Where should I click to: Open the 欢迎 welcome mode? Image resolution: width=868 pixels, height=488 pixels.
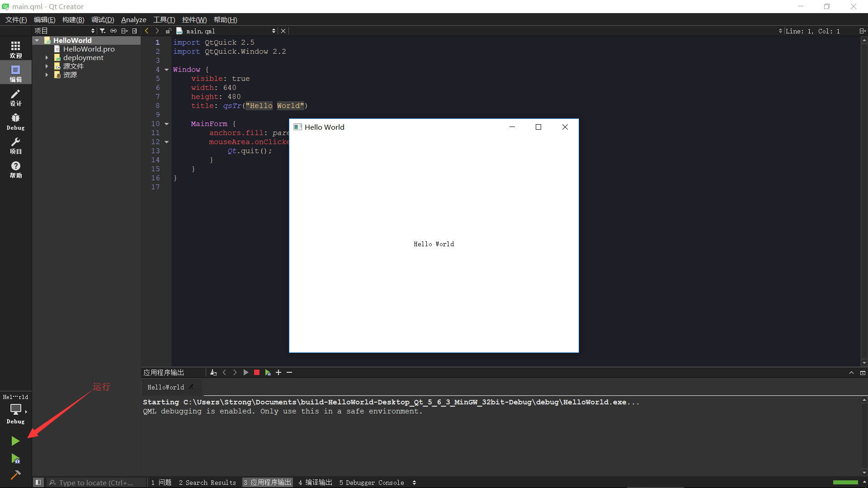16,49
